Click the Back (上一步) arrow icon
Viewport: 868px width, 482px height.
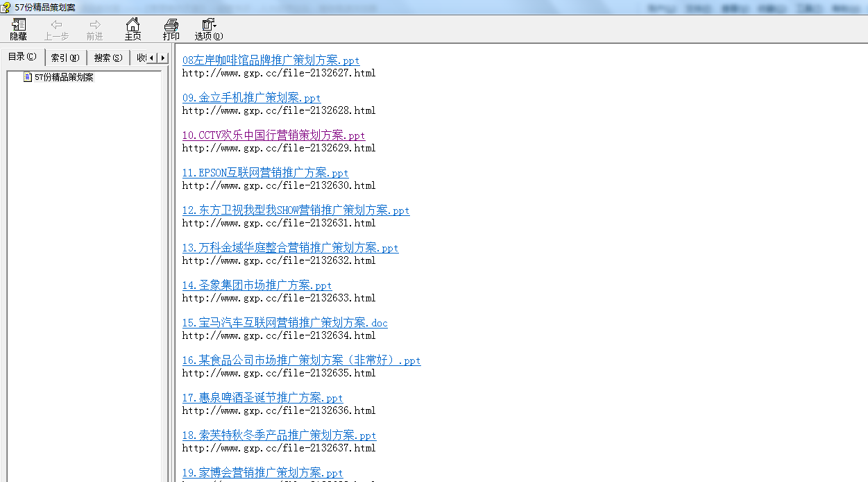point(57,25)
